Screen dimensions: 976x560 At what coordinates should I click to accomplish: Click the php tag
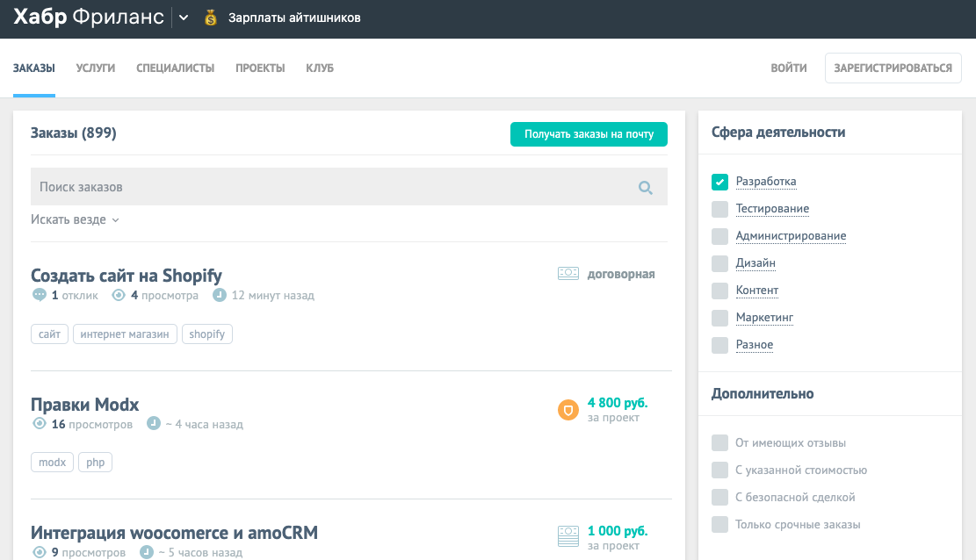[95, 463]
